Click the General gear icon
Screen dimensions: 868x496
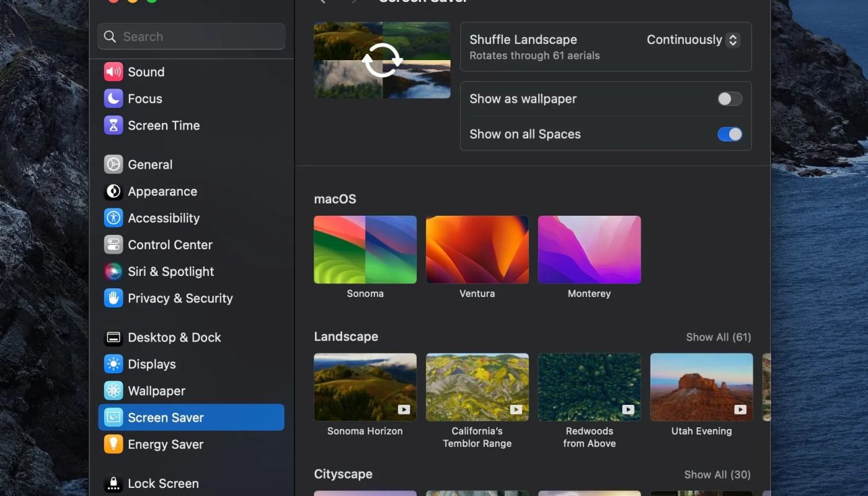click(113, 164)
